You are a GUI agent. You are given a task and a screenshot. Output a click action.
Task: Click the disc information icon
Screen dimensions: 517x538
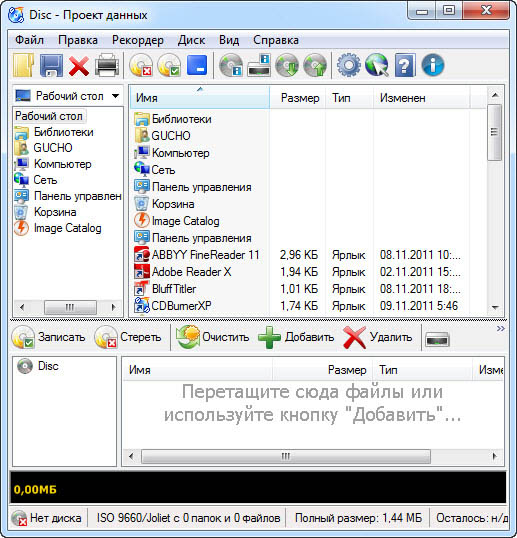231,65
